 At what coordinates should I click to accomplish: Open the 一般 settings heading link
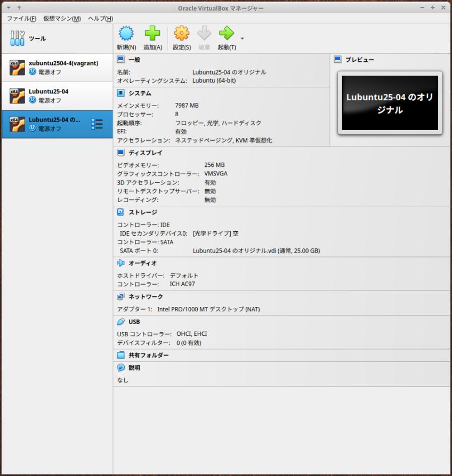pyautogui.click(x=134, y=60)
